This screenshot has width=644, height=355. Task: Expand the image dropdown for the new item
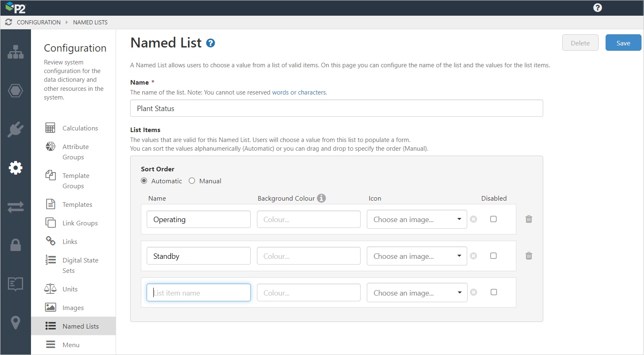coord(417,293)
